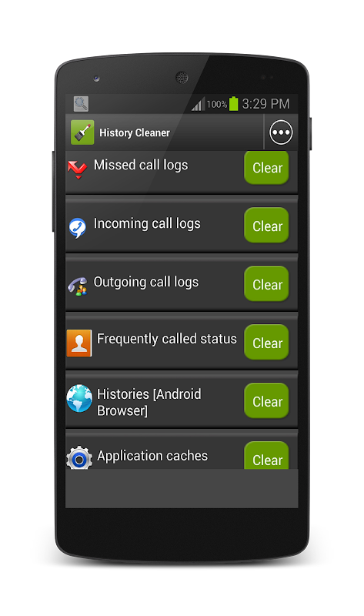Tap the orange contact icon

[x=79, y=343]
